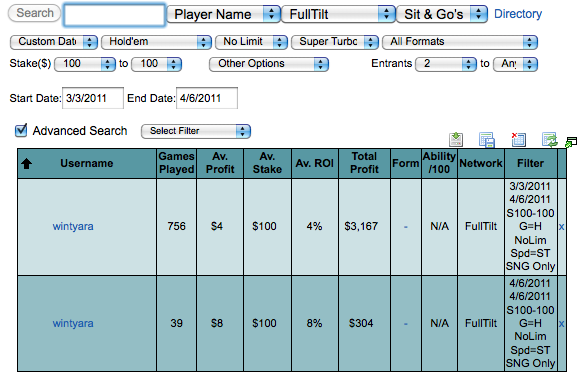Click the pop-out window icon at table corner
Screen dimensions: 584x392
571,142
